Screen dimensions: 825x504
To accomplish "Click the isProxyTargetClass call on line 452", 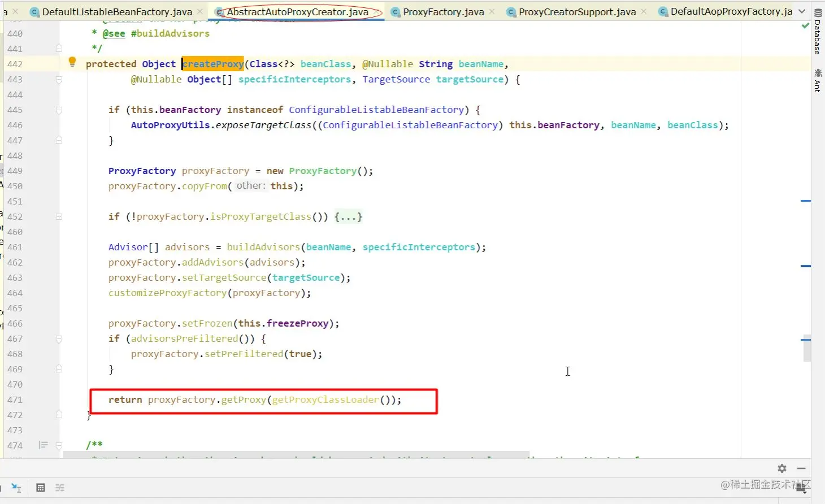I will [x=260, y=217].
